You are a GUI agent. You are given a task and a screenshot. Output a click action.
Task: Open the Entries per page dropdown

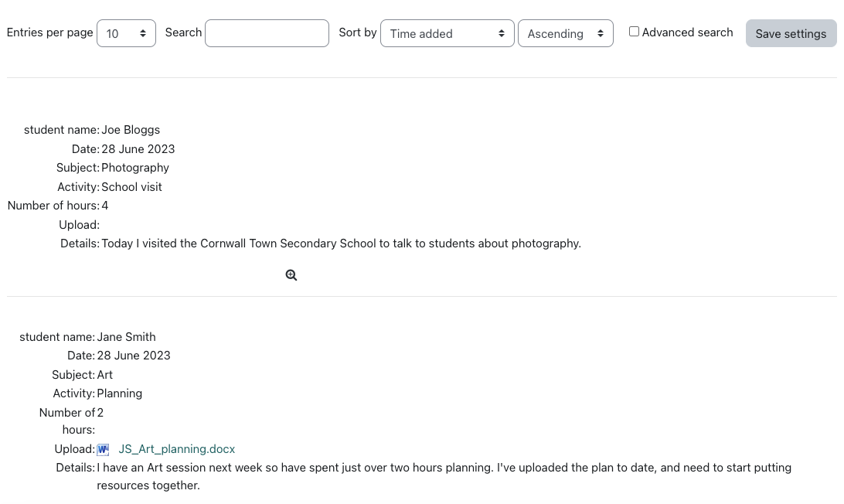click(x=127, y=33)
